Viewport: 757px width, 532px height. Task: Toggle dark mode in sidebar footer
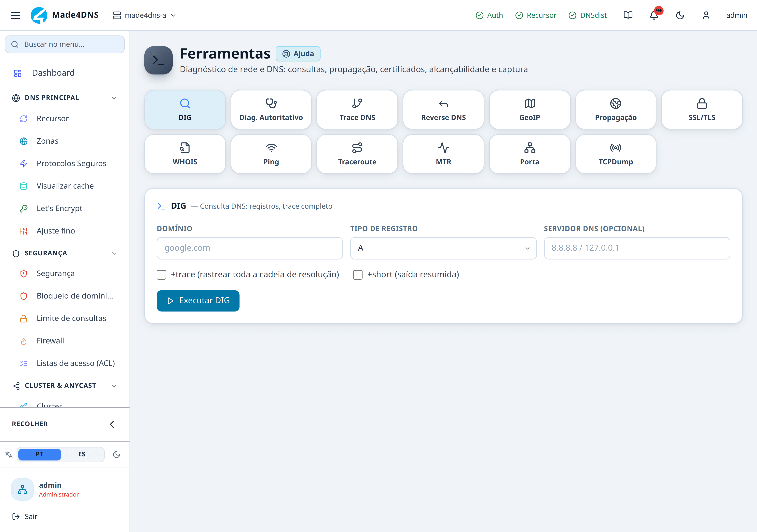pyautogui.click(x=116, y=455)
